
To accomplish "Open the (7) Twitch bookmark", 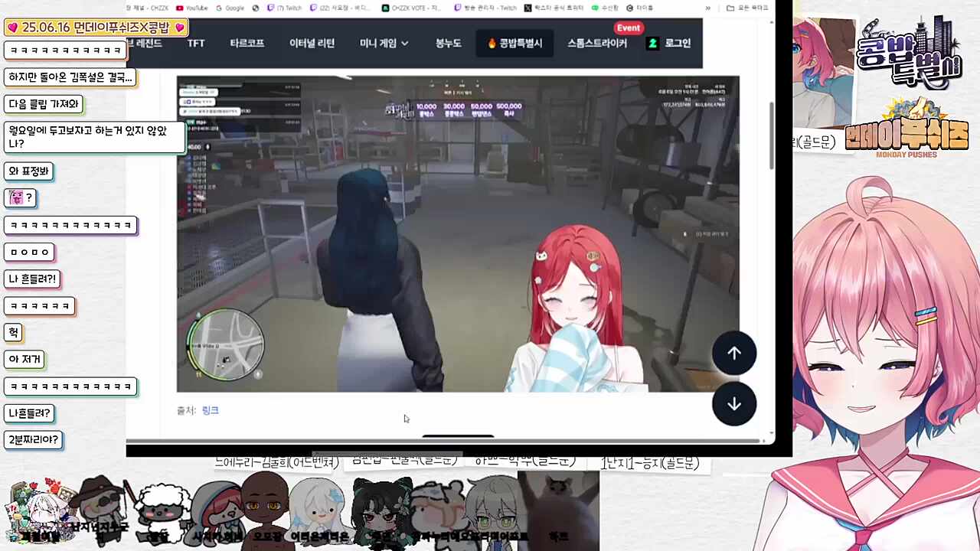I will coord(285,8).
